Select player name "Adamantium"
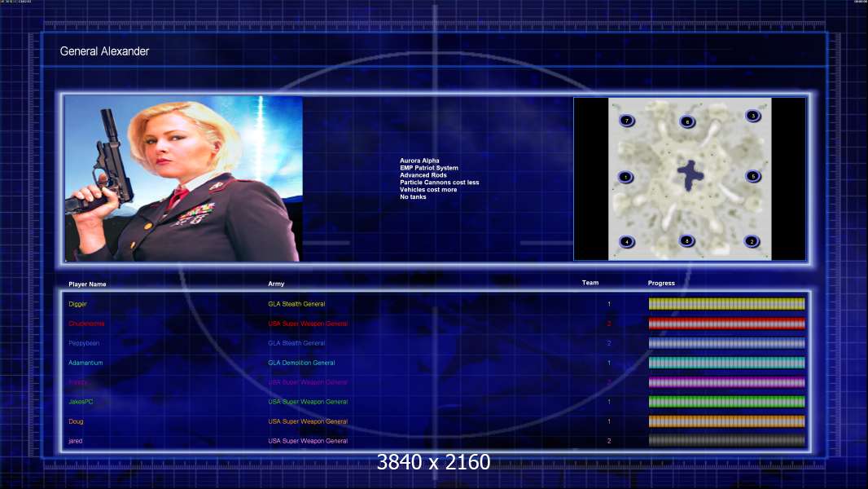868x489 pixels. point(85,363)
